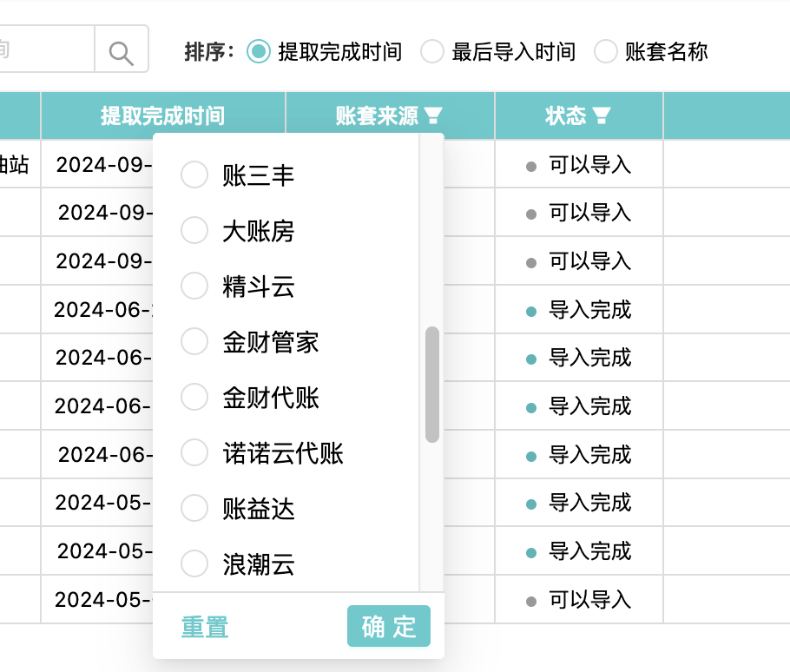Viewport: 790px width, 672px height.
Task: Select 账套名称 sort radio button
Action: (606, 51)
